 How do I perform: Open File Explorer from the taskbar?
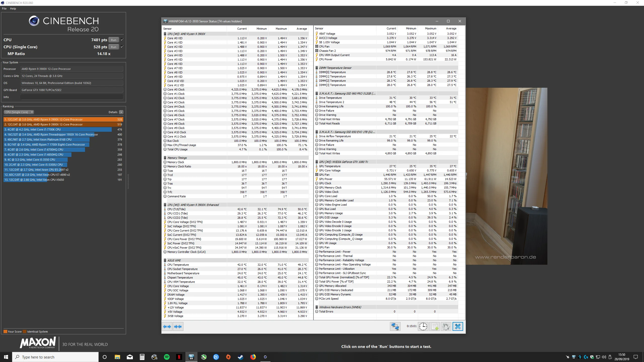point(117,357)
